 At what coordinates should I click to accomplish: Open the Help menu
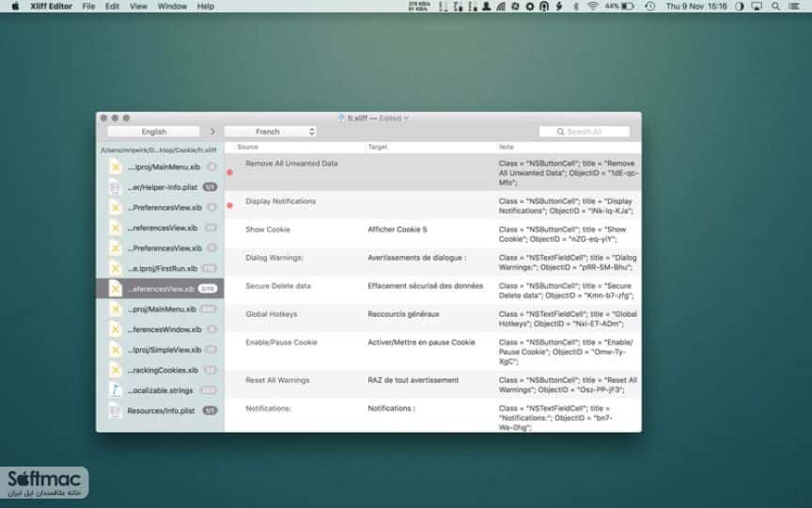pyautogui.click(x=206, y=7)
